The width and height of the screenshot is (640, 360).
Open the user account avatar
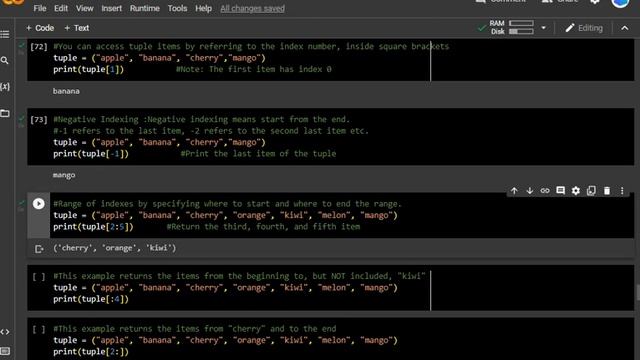pos(620,2)
